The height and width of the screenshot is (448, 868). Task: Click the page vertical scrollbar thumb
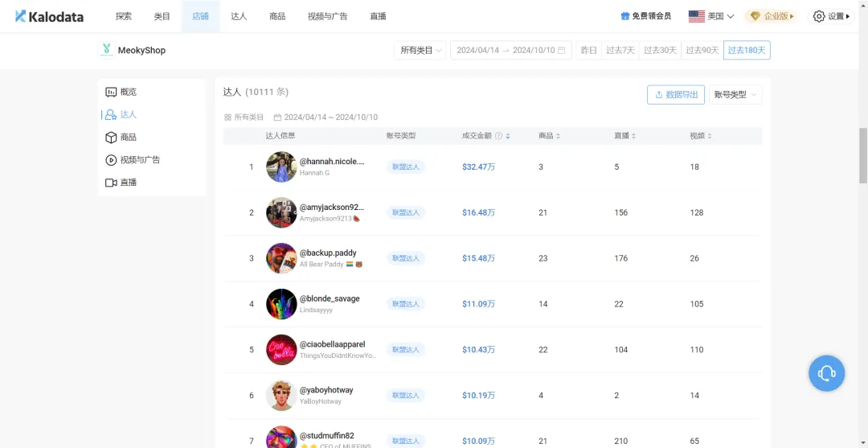(x=862, y=154)
